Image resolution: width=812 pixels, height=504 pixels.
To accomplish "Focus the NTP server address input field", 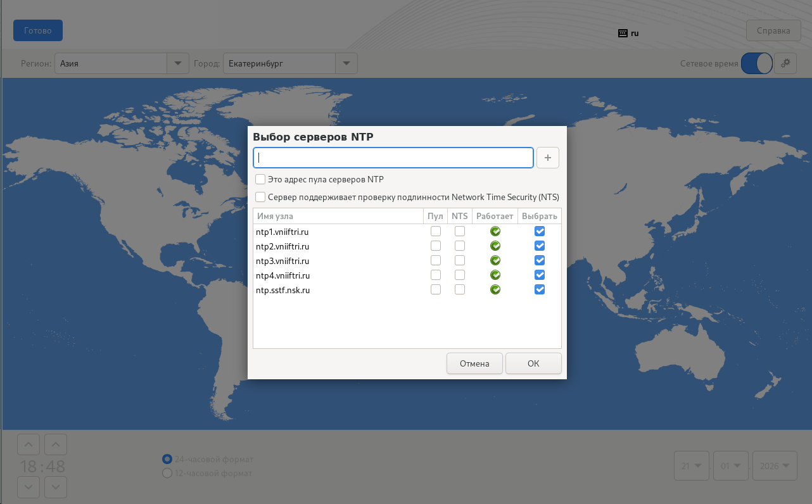I will pos(393,158).
